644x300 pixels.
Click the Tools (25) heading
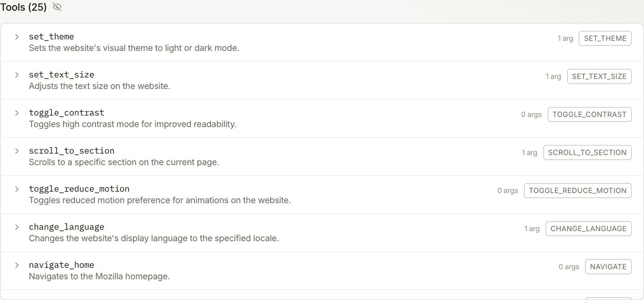pos(23,7)
